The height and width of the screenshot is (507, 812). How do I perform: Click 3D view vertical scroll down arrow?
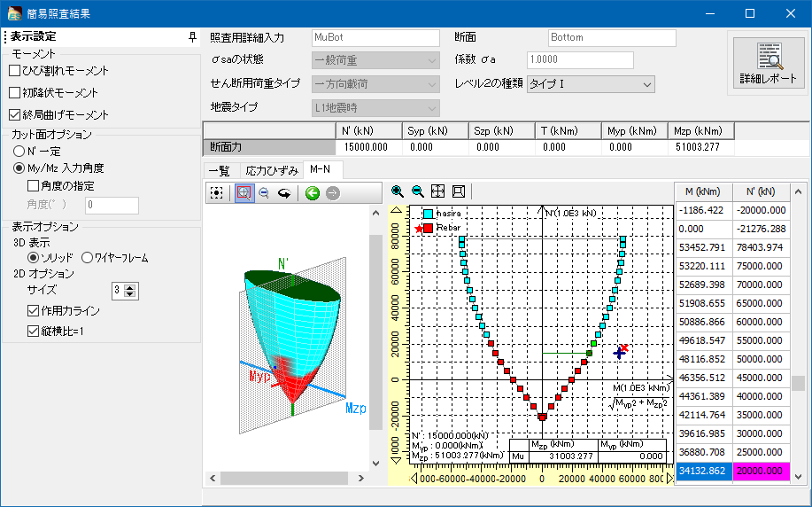click(x=376, y=464)
